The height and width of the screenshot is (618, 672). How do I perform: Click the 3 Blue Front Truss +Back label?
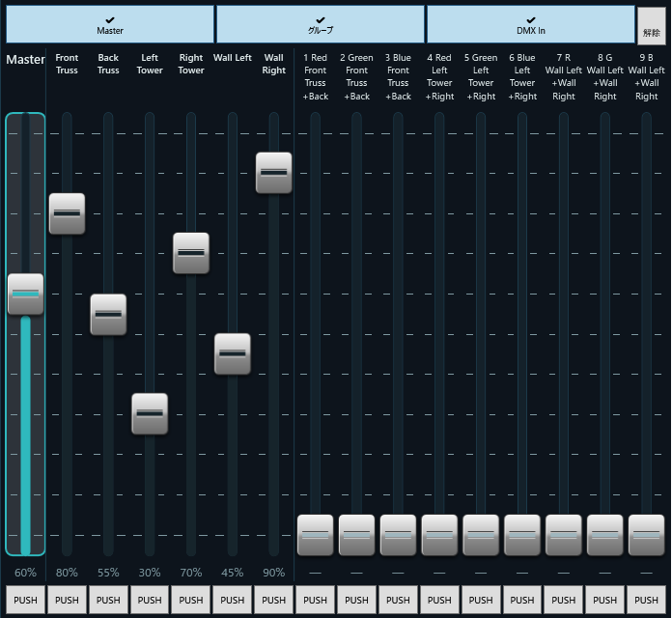click(x=398, y=76)
